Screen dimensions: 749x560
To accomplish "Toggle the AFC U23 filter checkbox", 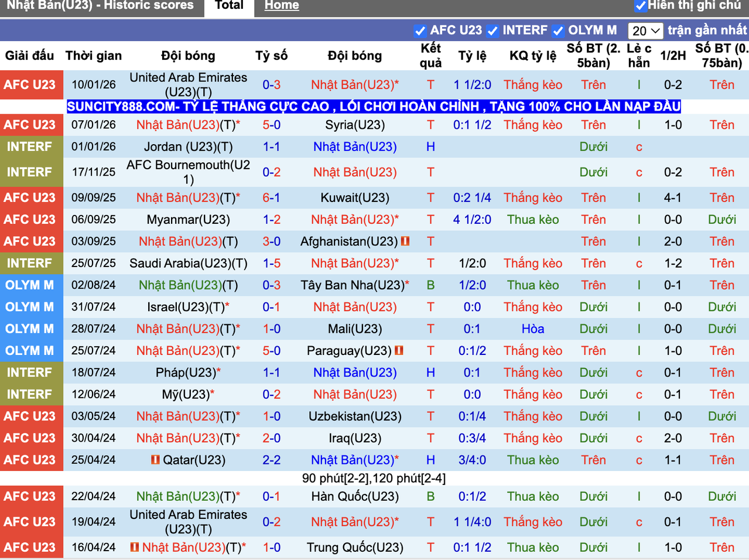I will (x=420, y=31).
